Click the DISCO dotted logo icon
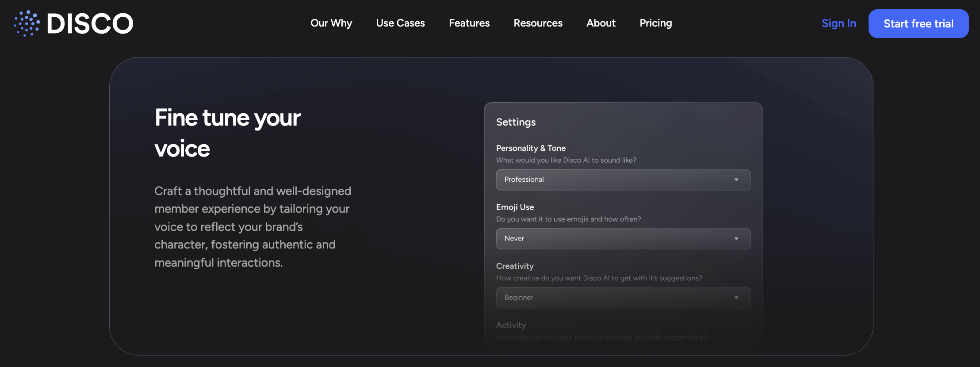Image resolution: width=980 pixels, height=367 pixels. [x=27, y=23]
